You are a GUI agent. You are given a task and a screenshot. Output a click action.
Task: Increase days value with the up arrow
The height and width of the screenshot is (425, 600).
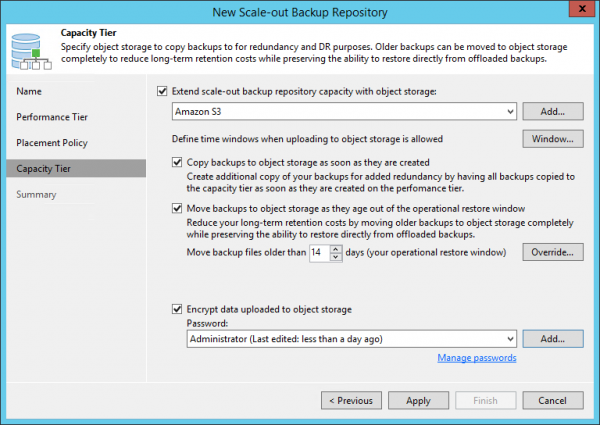click(x=335, y=250)
